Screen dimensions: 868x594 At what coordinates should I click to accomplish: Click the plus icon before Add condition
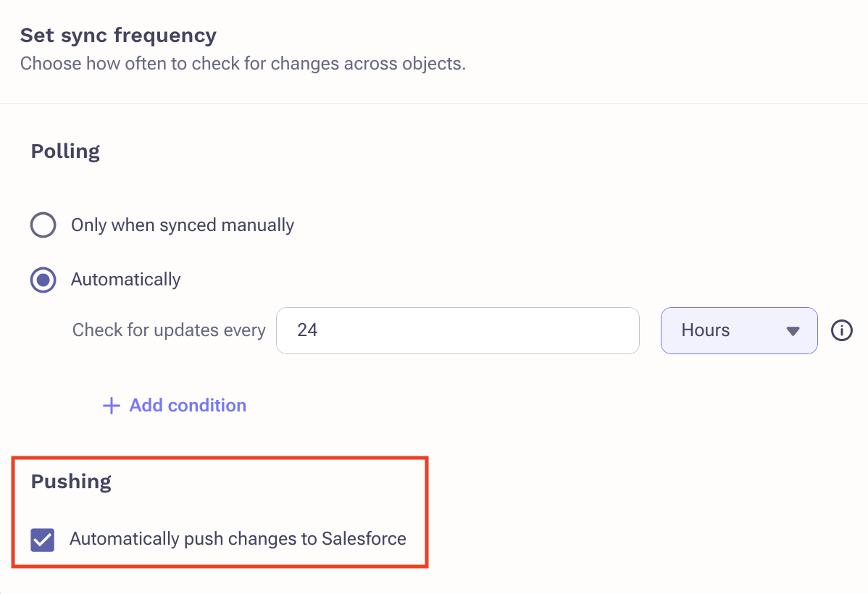(x=112, y=406)
